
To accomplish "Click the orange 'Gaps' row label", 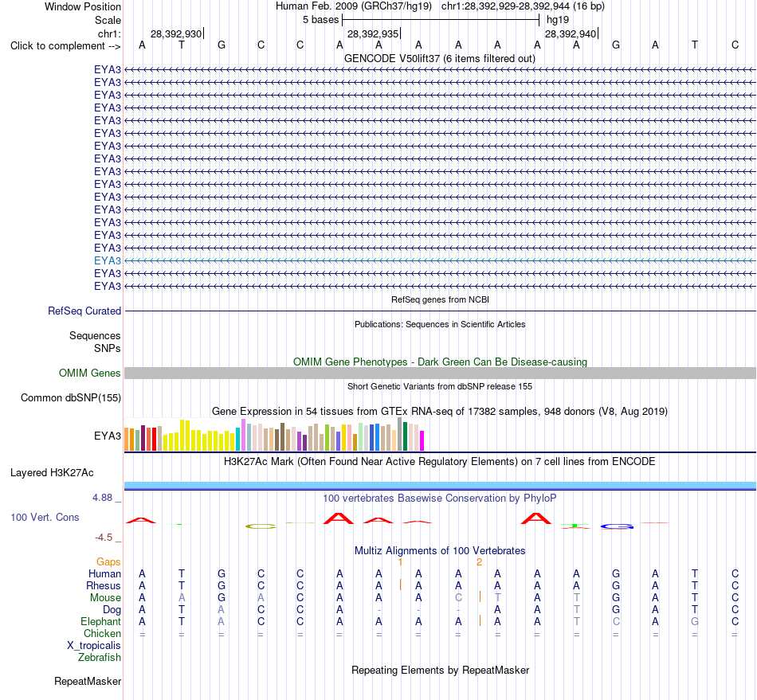I will [x=108, y=561].
